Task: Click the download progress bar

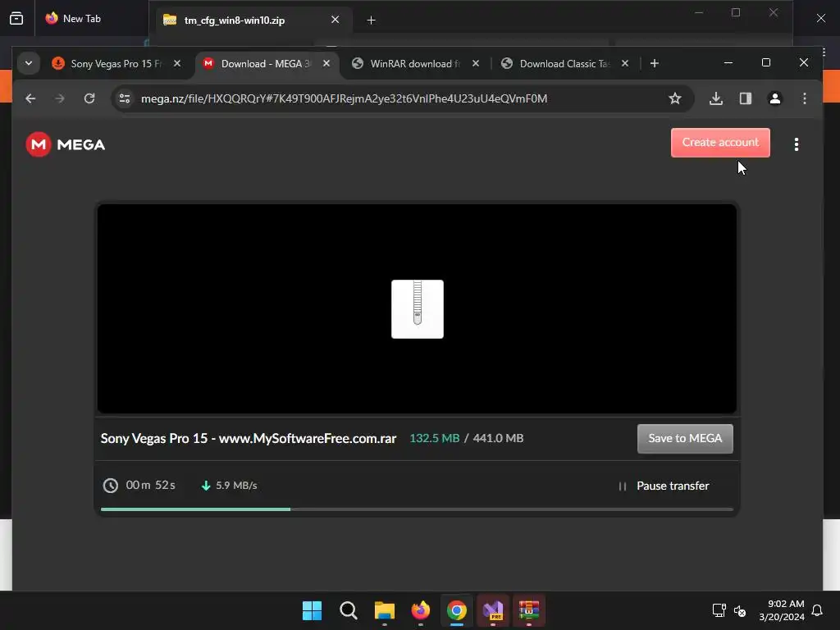Action: (416, 509)
